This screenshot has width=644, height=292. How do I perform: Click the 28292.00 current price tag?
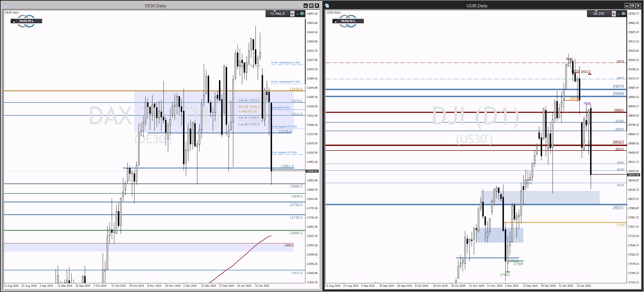(x=634, y=175)
